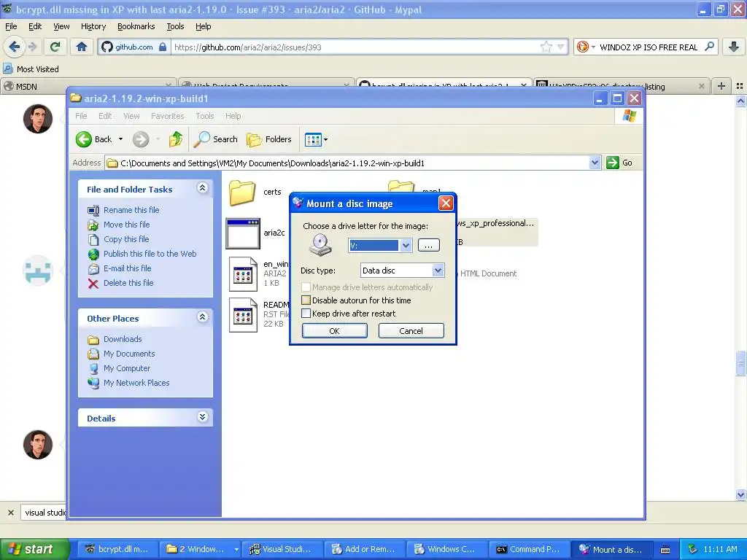Click the Move this file link
The width and height of the screenshot is (747, 560).
127,225
